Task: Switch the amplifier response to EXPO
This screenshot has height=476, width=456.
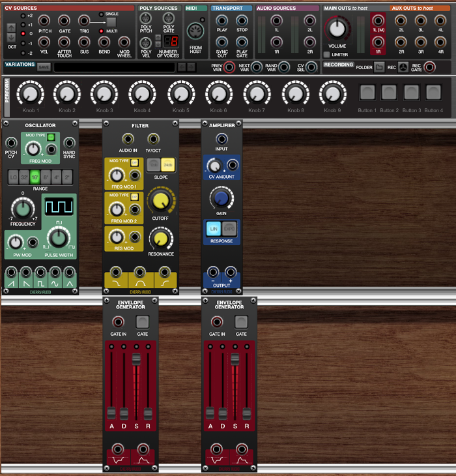Action: [229, 228]
